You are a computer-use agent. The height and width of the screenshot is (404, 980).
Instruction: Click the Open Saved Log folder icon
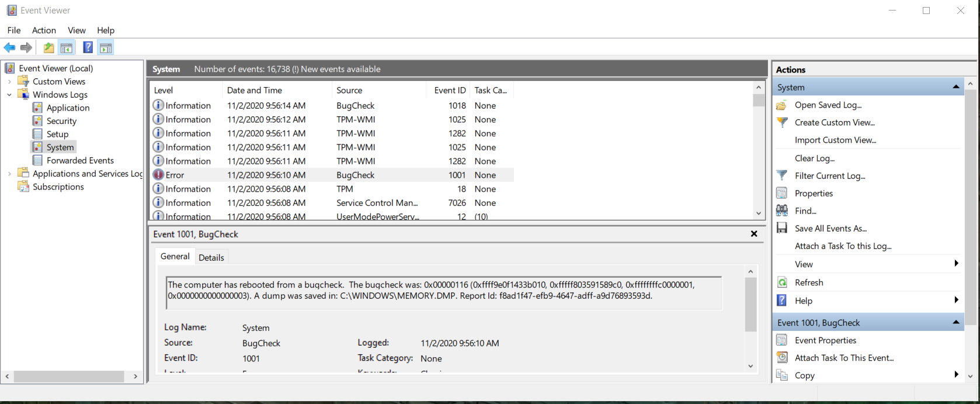point(781,105)
